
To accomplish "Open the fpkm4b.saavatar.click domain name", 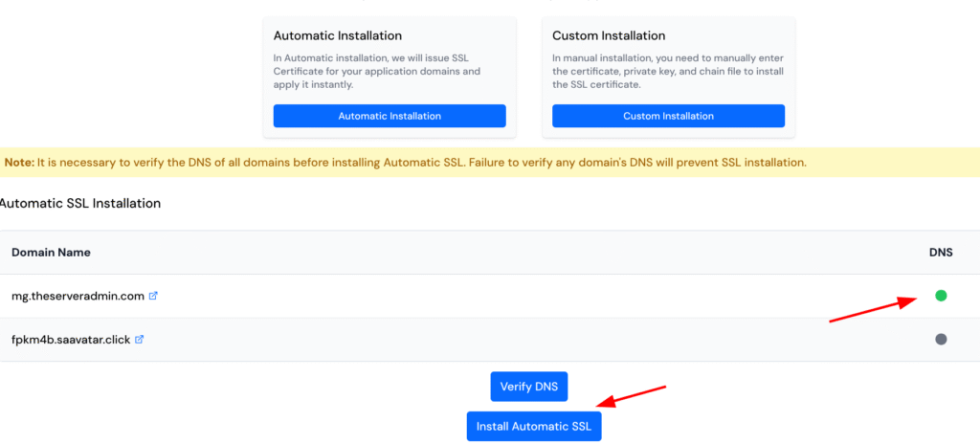I will pos(71,339).
